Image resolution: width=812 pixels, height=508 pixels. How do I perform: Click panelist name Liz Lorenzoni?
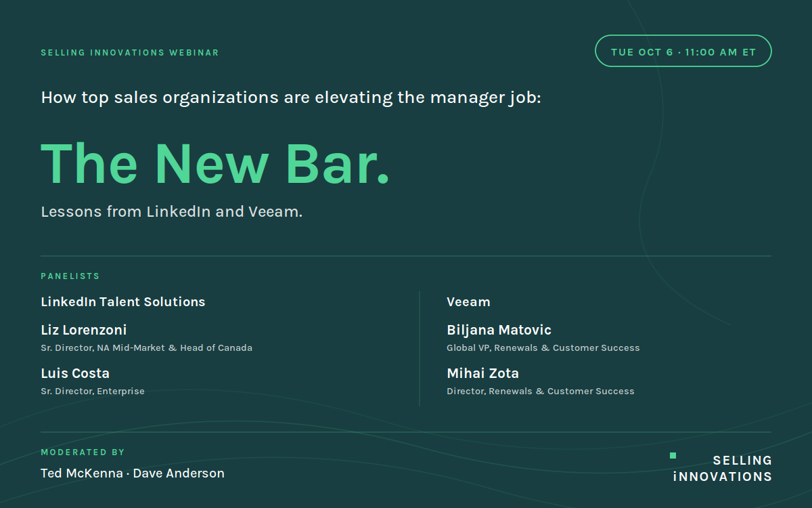click(84, 330)
